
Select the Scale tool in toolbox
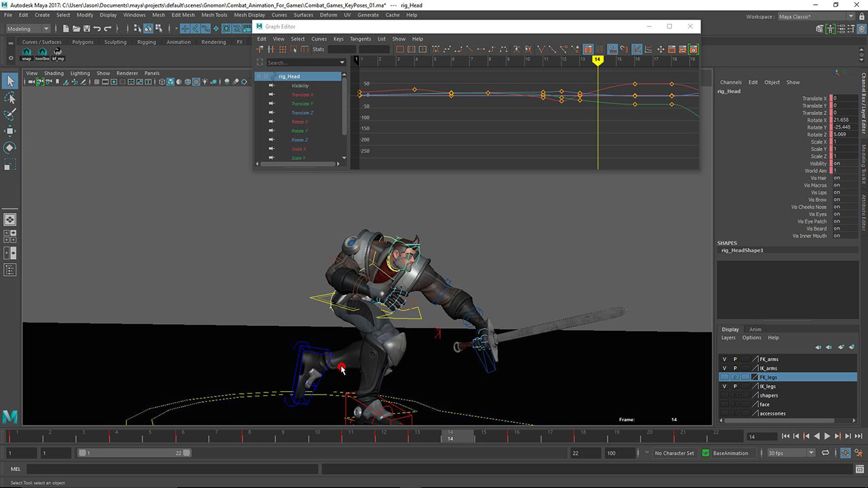[10, 165]
